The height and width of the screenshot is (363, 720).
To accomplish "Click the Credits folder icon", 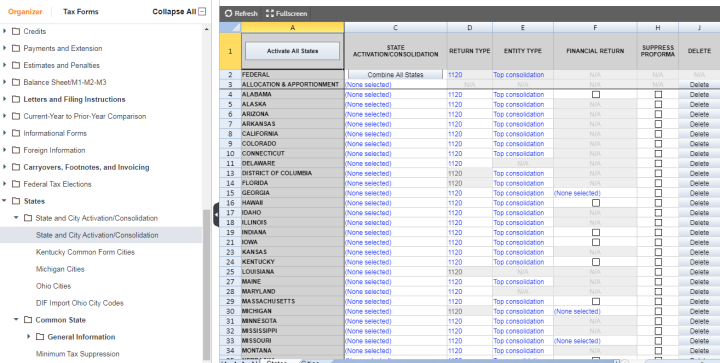I will 16,31.
